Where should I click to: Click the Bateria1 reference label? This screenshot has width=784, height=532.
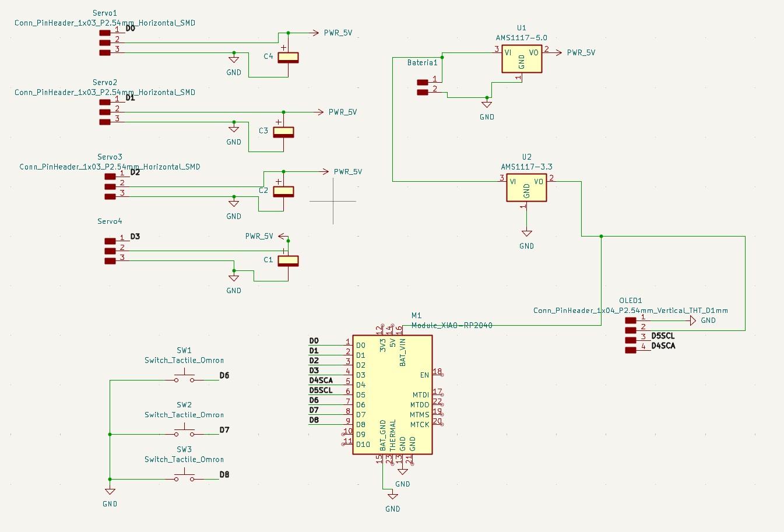tap(422, 62)
